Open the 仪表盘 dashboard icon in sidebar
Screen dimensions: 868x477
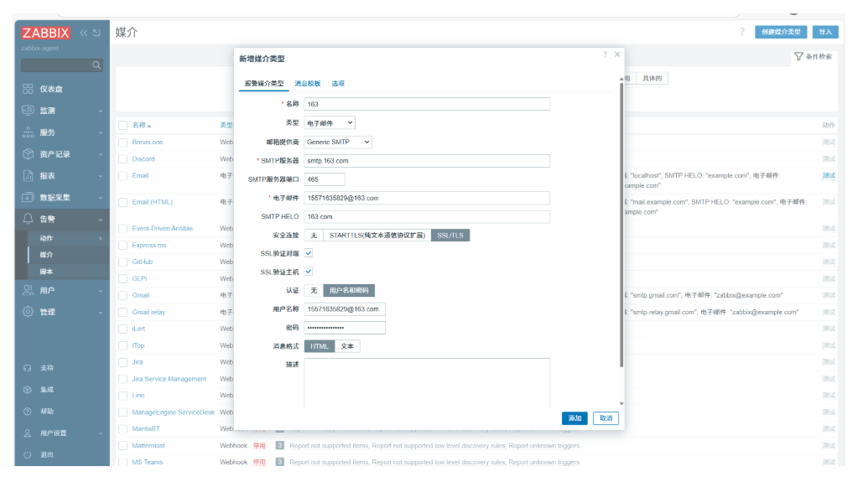28,89
